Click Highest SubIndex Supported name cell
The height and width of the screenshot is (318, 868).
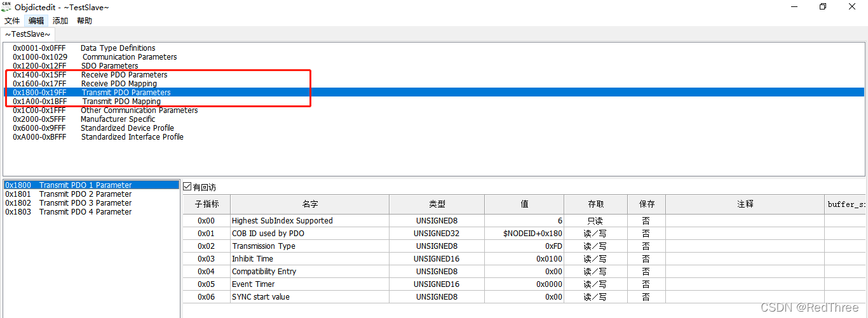[309, 221]
